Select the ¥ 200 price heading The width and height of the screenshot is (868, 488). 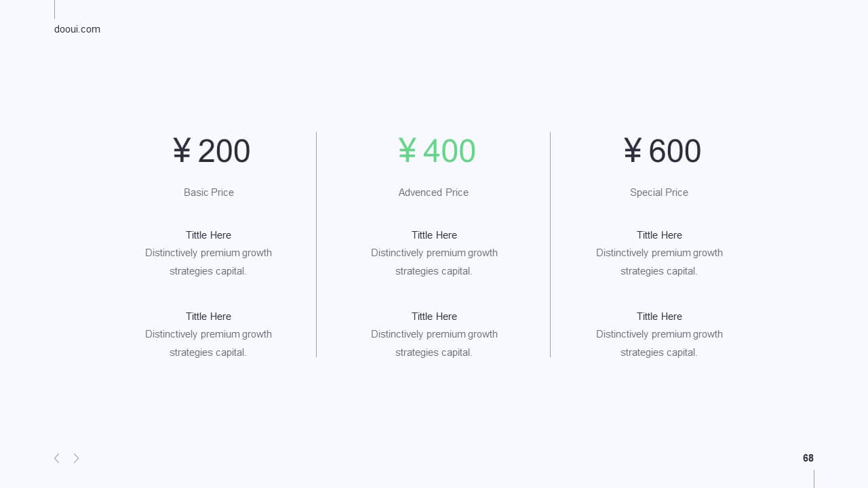(211, 150)
